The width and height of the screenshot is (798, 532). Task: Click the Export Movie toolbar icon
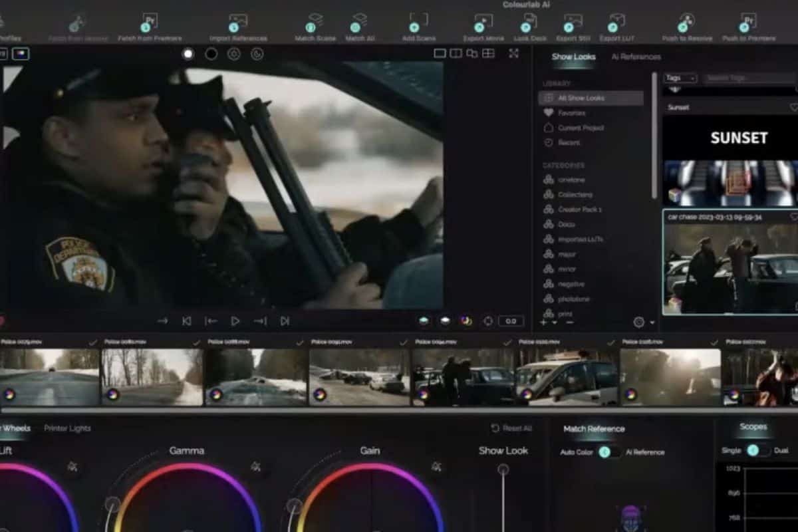tap(483, 23)
